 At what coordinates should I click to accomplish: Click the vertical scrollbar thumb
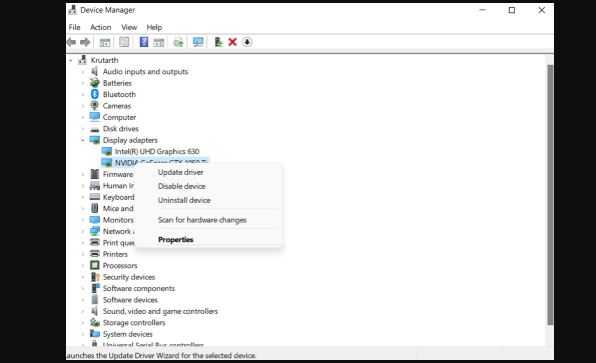(550, 195)
